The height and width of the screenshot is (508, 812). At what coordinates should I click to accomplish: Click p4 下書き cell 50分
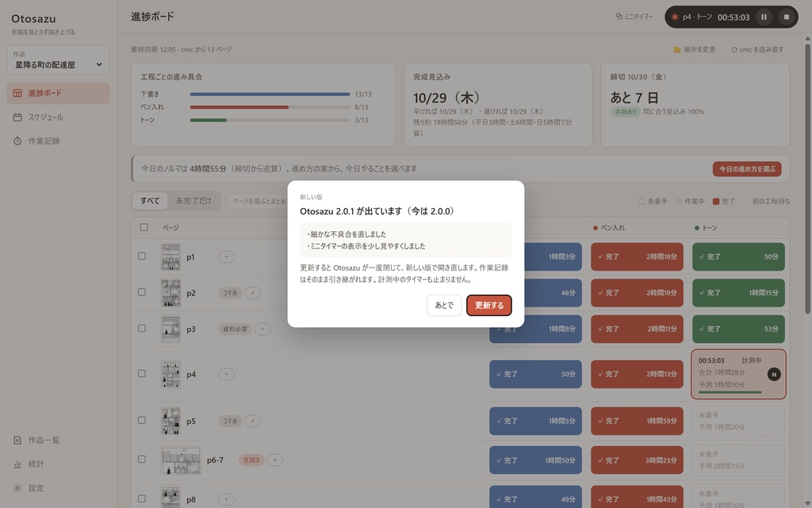[x=535, y=375]
